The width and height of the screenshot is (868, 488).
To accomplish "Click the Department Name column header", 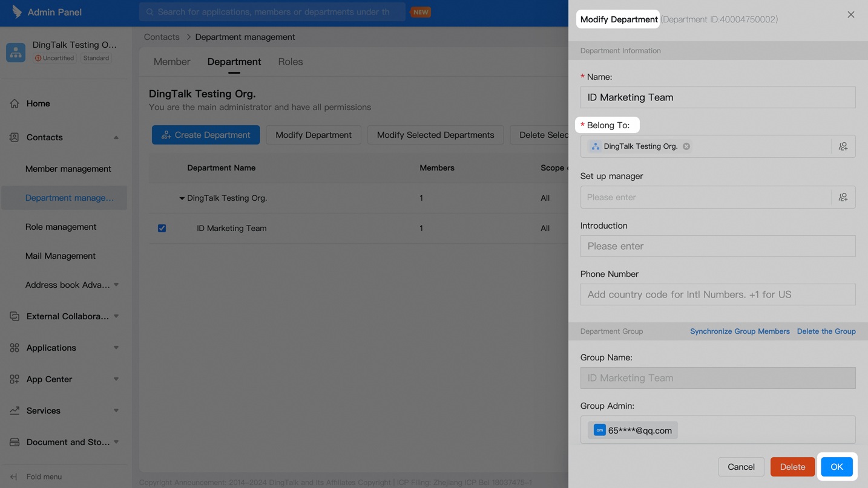I will point(222,168).
